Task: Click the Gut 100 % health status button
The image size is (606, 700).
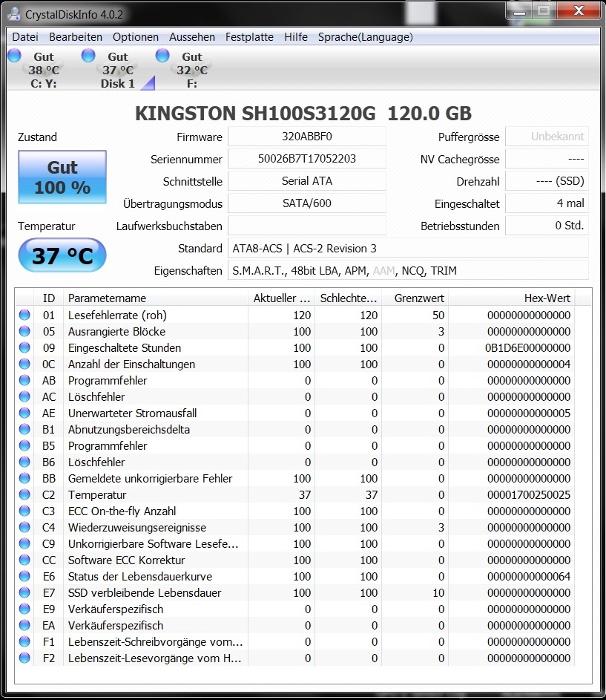Action: click(x=62, y=177)
